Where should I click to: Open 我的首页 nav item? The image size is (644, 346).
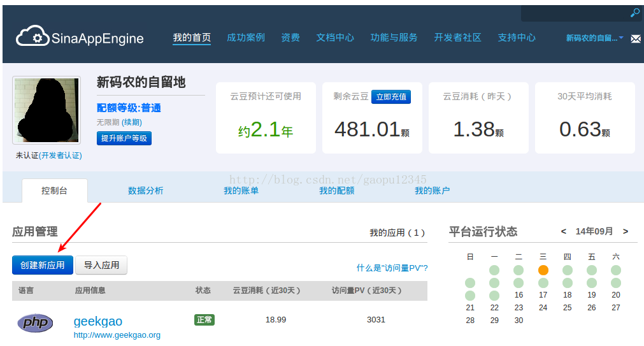coord(191,38)
